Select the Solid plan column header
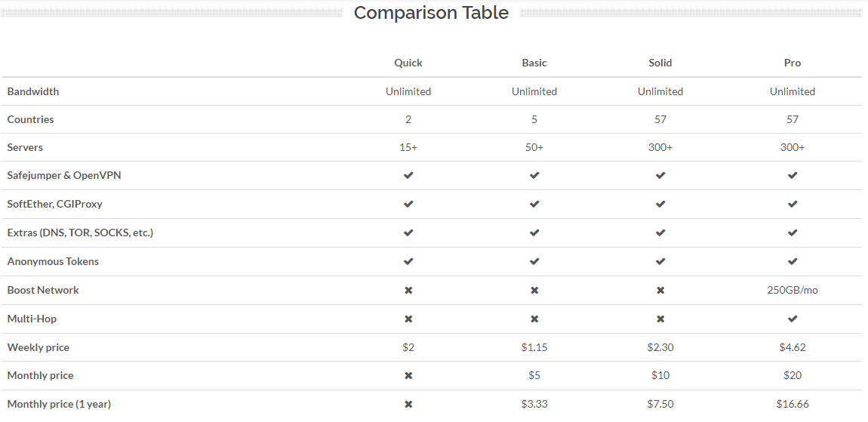The width and height of the screenshot is (868, 422). [660, 63]
